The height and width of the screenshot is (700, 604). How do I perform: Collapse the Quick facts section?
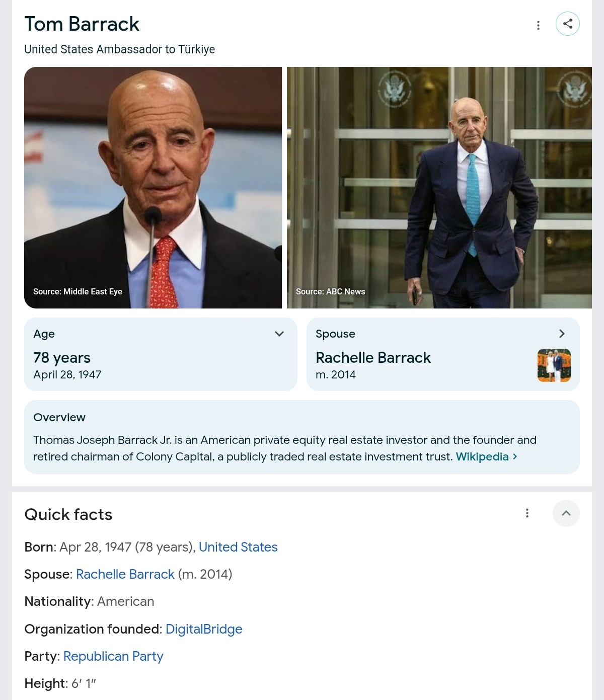click(x=566, y=513)
